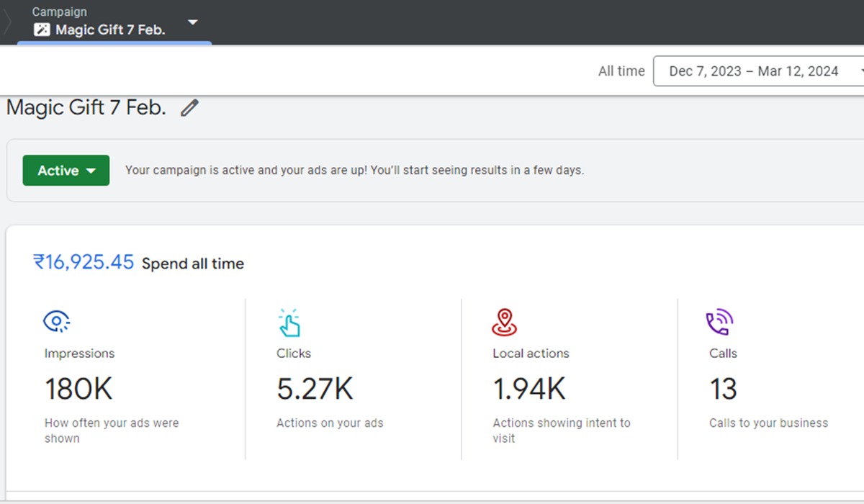
Task: Click the Local actions map pin icon
Action: [504, 323]
